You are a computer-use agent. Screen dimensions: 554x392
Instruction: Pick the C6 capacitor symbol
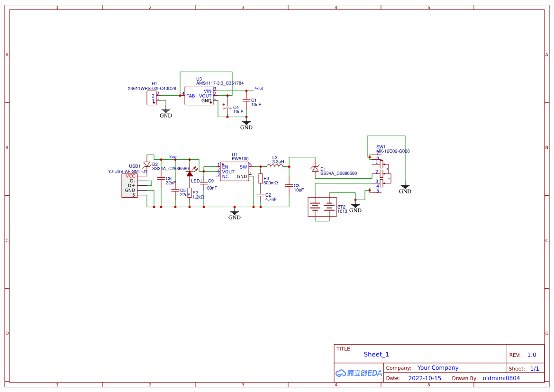click(161, 179)
